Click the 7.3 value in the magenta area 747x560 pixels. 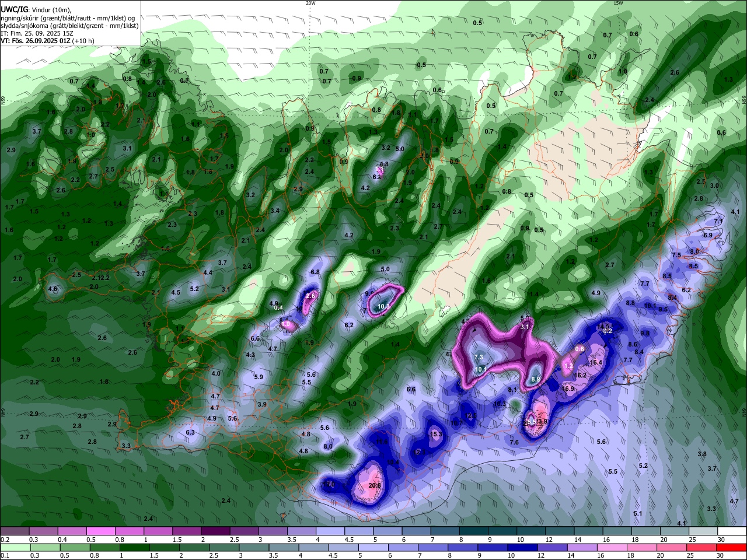click(x=479, y=357)
